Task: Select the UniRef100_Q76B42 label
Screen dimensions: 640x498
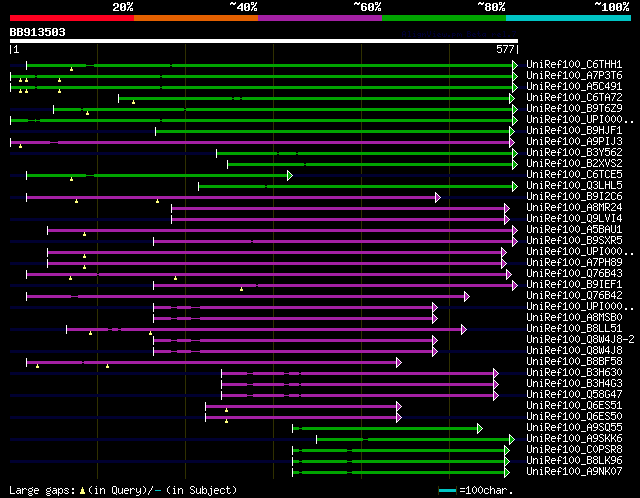Action: [x=574, y=296]
